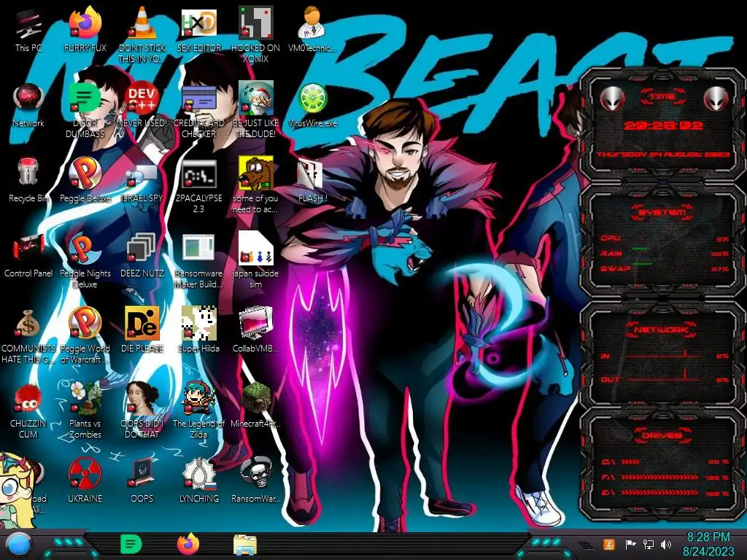The height and width of the screenshot is (560, 747).
Task: Click the SWAP usage row in SYSTEM widget
Action: coord(665,269)
